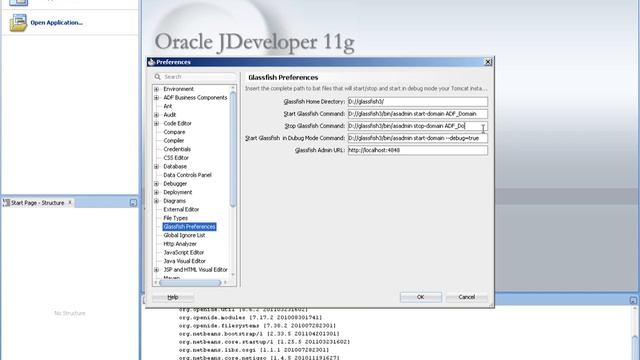
Task: Click the log panel vertical scrollbar
Action: (635, 347)
